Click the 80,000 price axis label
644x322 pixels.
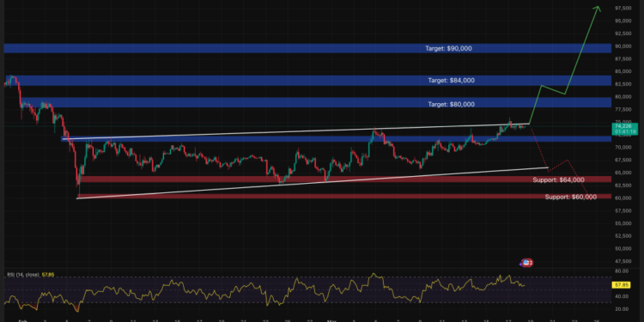(x=623, y=97)
